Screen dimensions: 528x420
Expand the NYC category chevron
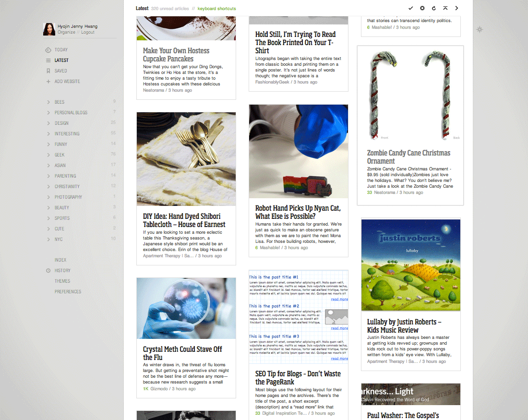pyautogui.click(x=48, y=240)
